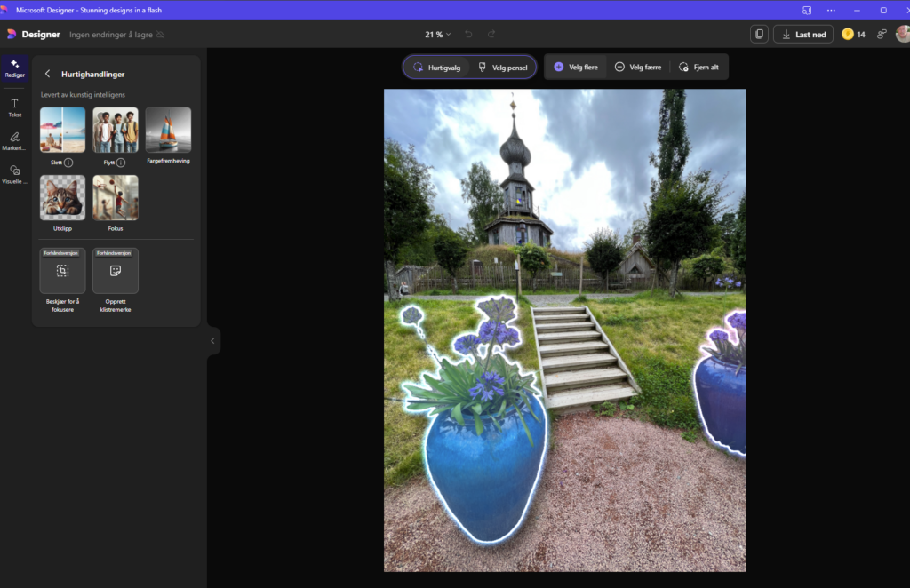This screenshot has width=910, height=588.
Task: Select the Markering tool in sidebar
Action: pyautogui.click(x=14, y=140)
